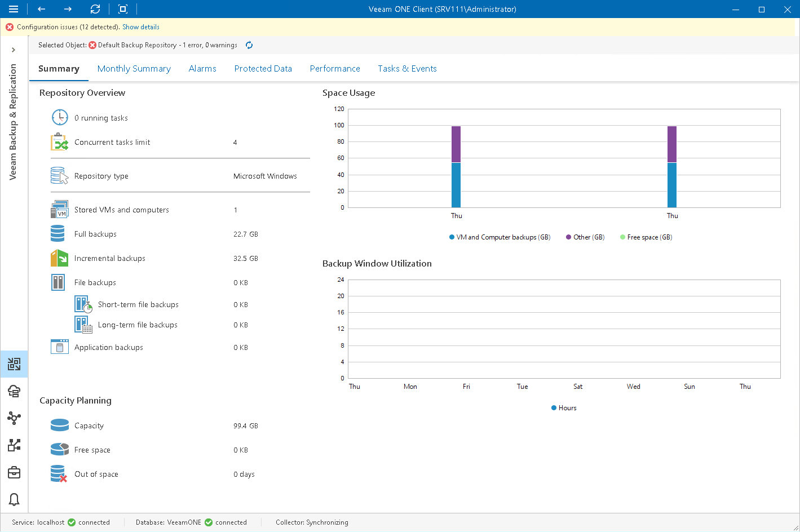This screenshot has height=532, width=800.
Task: Open the cloud infrastructure view icon
Action: click(x=14, y=391)
